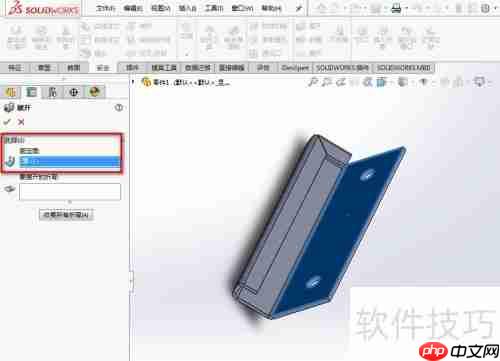500x361 pixels.
Task: Click the bends icon beside the empty list box
Action: click(x=10, y=189)
